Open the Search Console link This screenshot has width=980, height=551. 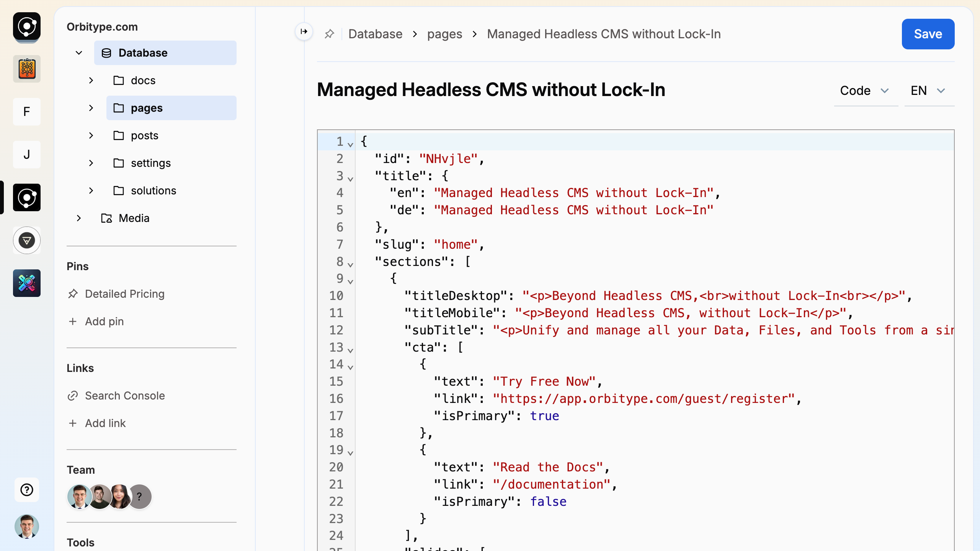125,396
